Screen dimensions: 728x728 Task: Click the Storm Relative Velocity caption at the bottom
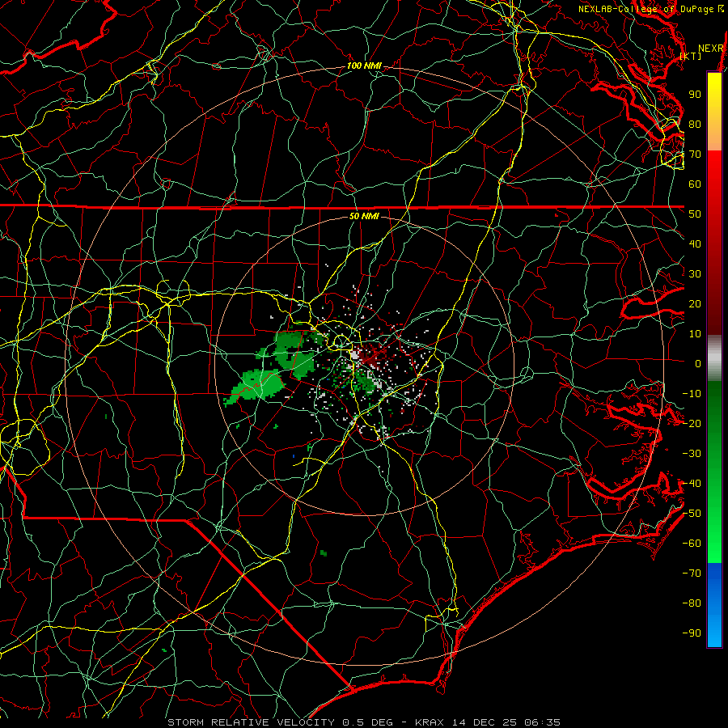coord(364,722)
